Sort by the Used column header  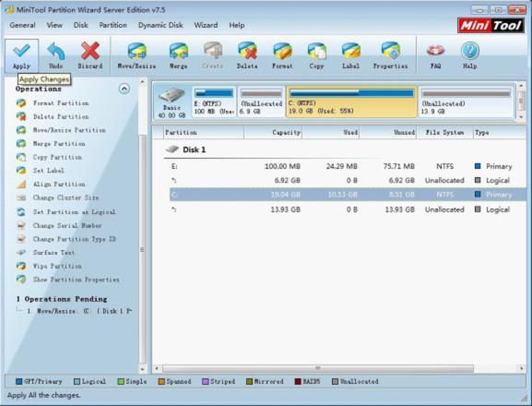[331, 132]
